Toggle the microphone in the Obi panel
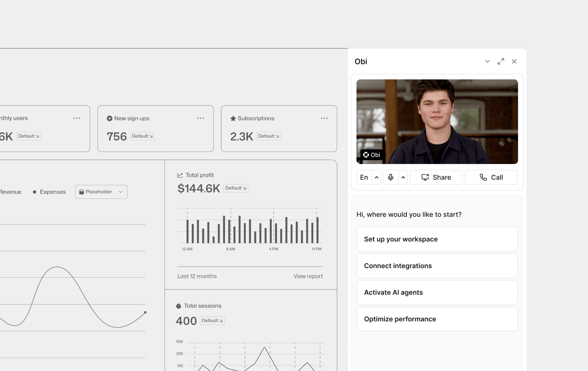 (391, 177)
